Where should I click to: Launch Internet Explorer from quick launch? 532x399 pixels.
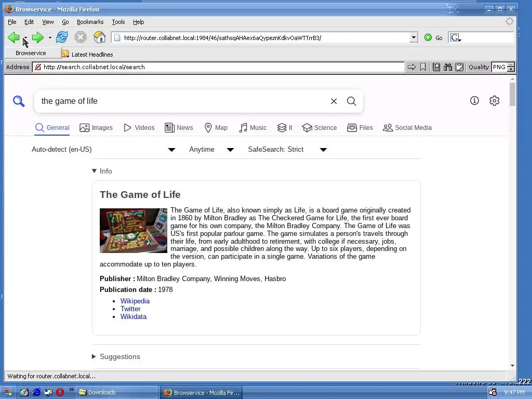pos(36,392)
